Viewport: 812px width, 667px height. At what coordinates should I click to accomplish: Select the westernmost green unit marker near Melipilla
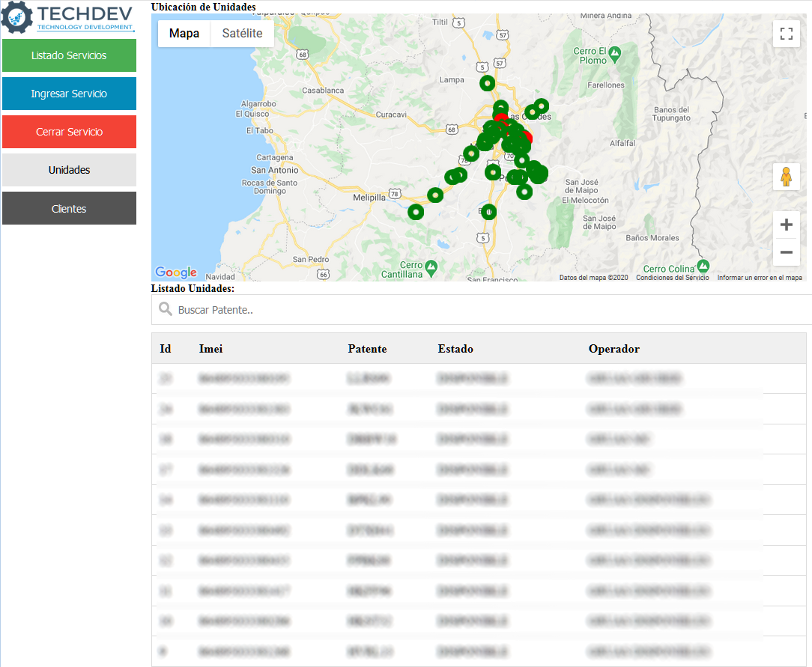click(416, 212)
